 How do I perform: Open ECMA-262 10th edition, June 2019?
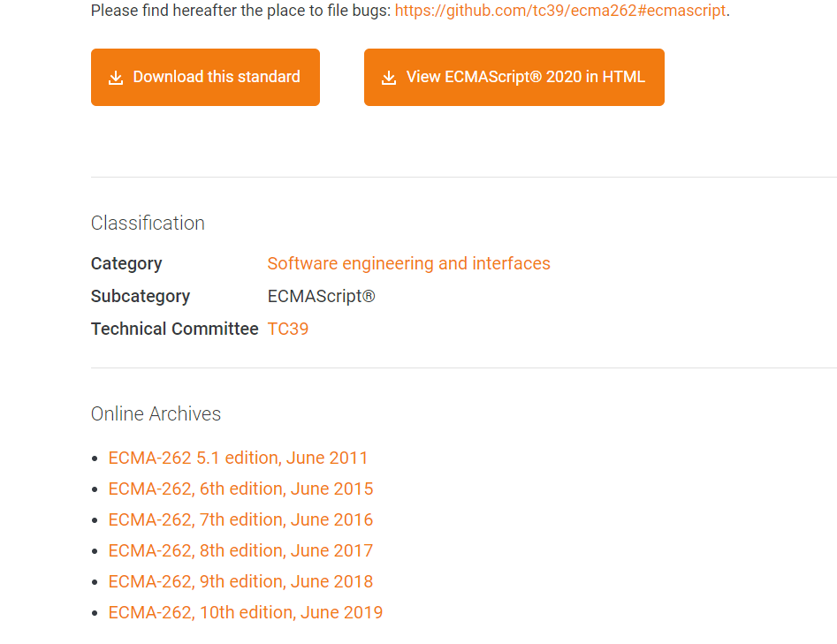[x=245, y=612]
